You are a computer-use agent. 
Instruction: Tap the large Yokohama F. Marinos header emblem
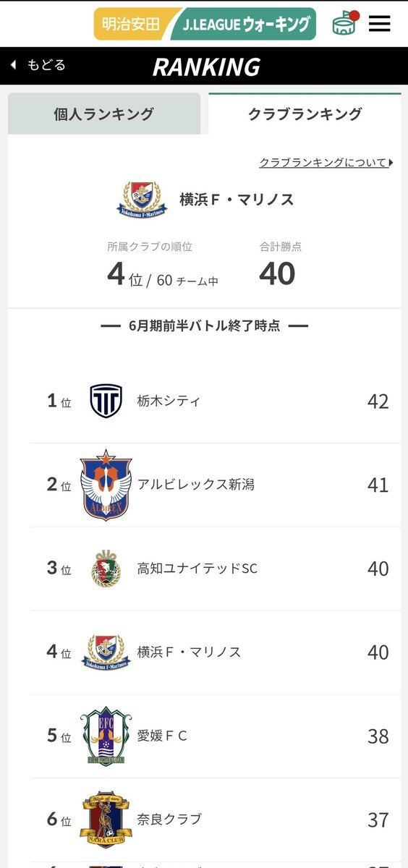(x=142, y=200)
